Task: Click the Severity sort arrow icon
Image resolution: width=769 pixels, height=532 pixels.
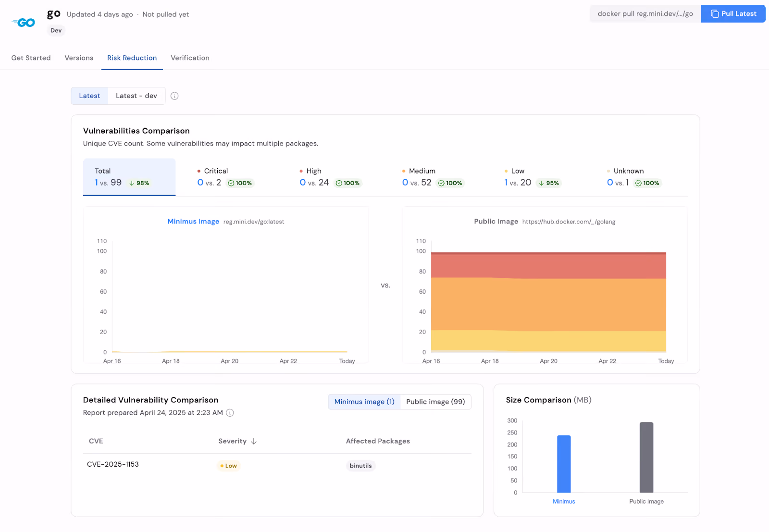Action: [254, 441]
